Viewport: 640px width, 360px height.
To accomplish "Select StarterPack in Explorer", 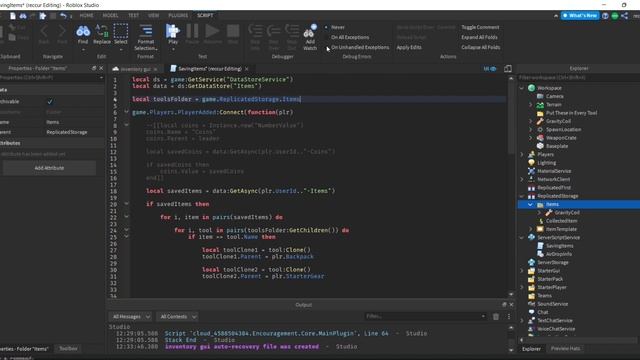I will (550, 279).
